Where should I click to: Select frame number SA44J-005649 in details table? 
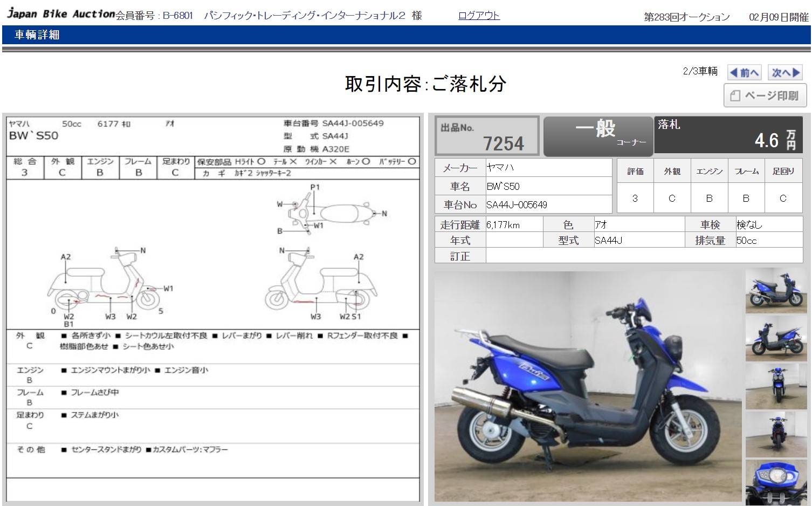click(548, 205)
